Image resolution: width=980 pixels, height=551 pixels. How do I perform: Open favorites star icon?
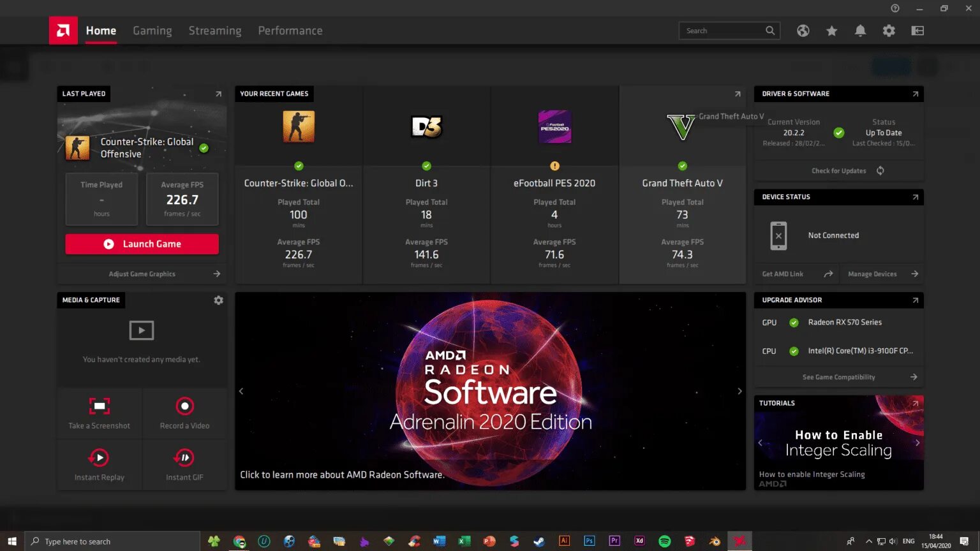pyautogui.click(x=832, y=31)
